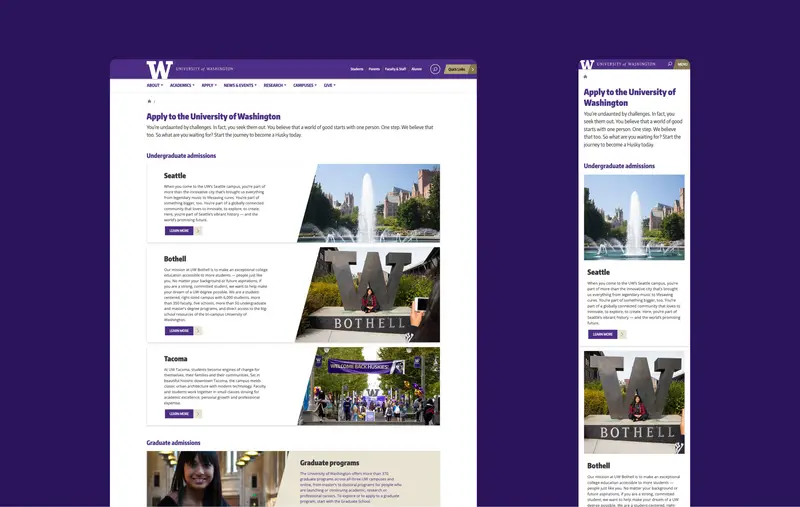Open search via desktop magnifier icon

435,69
